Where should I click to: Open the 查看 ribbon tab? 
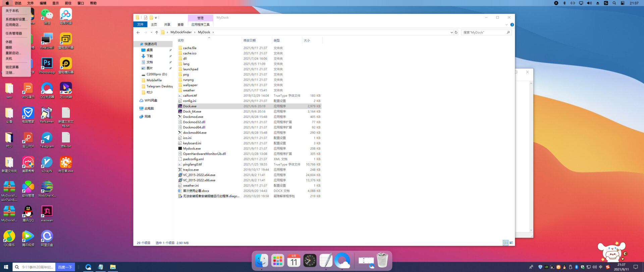(180, 25)
